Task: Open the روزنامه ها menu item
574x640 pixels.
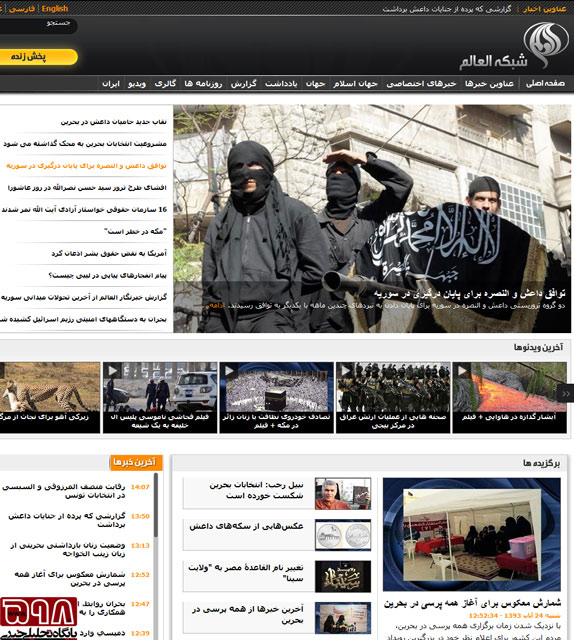Action: pyautogui.click(x=203, y=83)
